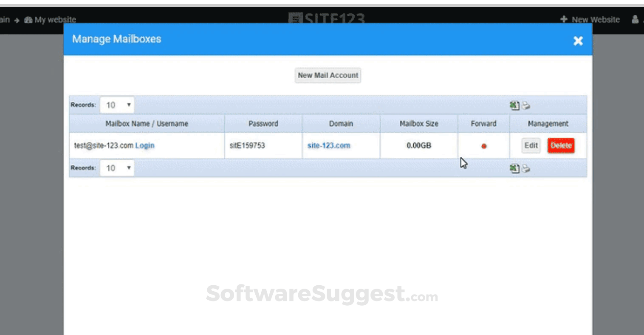Sort by the Mailbox Name / Username column
This screenshot has height=335, width=644.
(x=147, y=124)
